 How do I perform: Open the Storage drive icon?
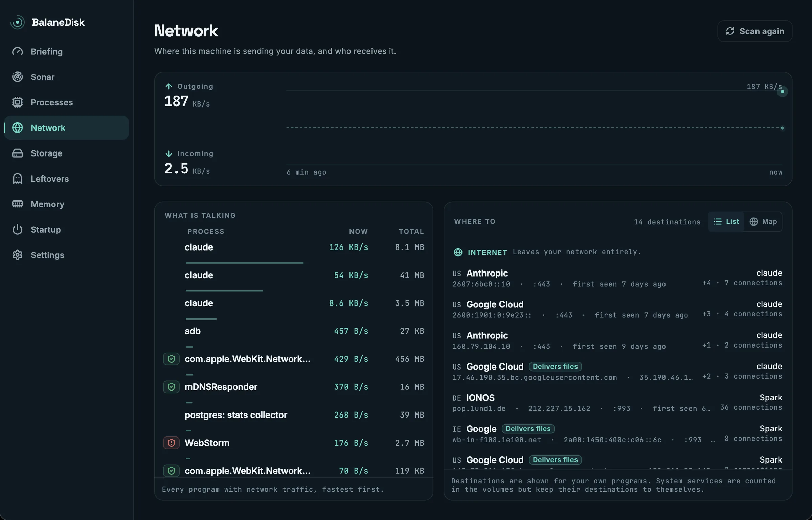(17, 153)
